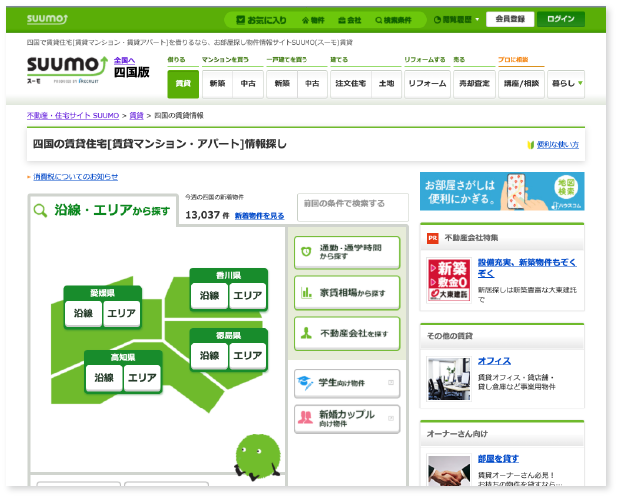Screen dimensions: 618x498
Task: Open 不動産・住宅サイト SUUMO breadcrumb link
Action: (x=73, y=115)
